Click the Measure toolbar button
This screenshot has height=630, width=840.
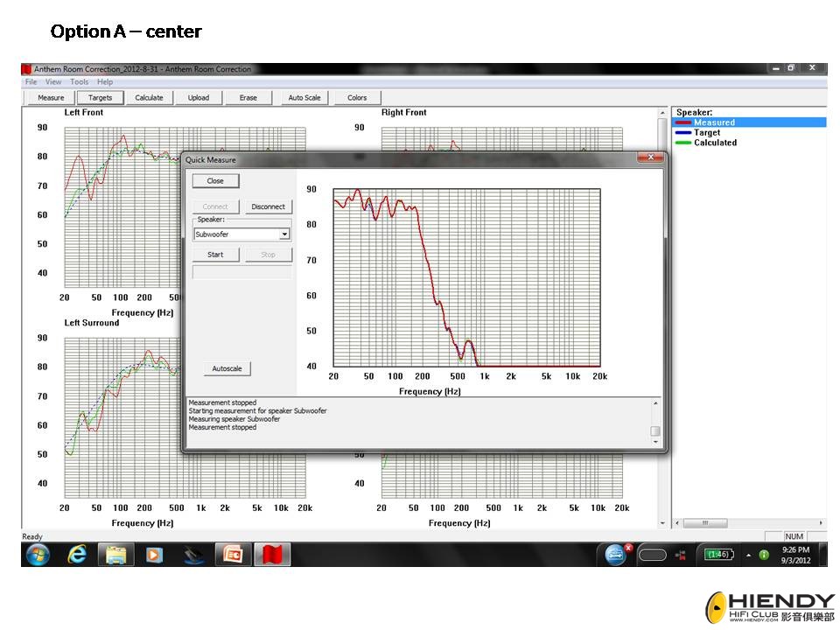tap(51, 97)
